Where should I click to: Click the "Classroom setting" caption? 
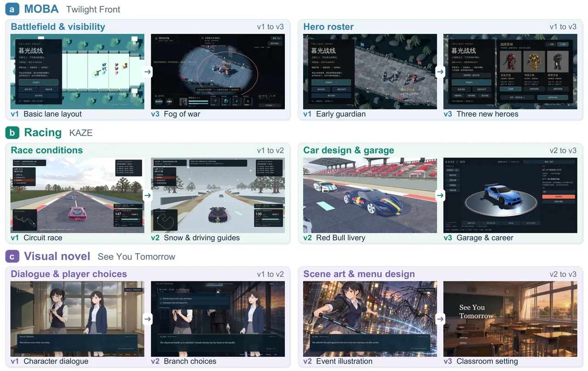pyautogui.click(x=487, y=361)
